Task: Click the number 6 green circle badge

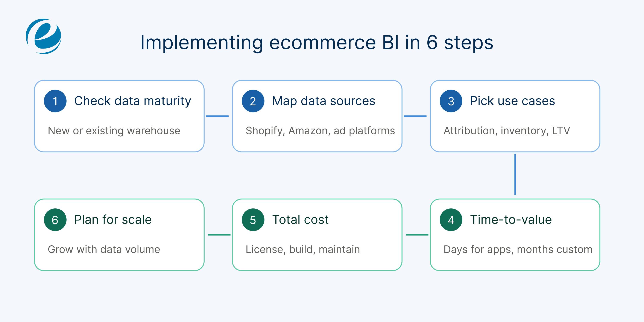Action: 55,220
